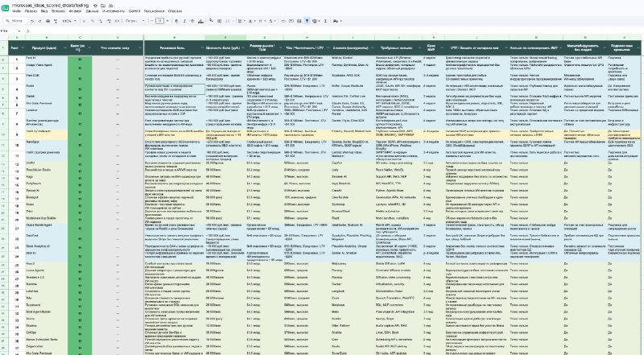
Task: Open the text color picker
Action: pyautogui.click(x=200, y=21)
